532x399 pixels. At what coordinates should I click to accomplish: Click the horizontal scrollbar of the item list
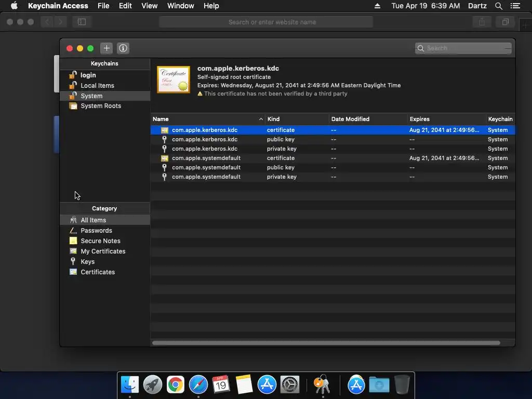coord(326,343)
